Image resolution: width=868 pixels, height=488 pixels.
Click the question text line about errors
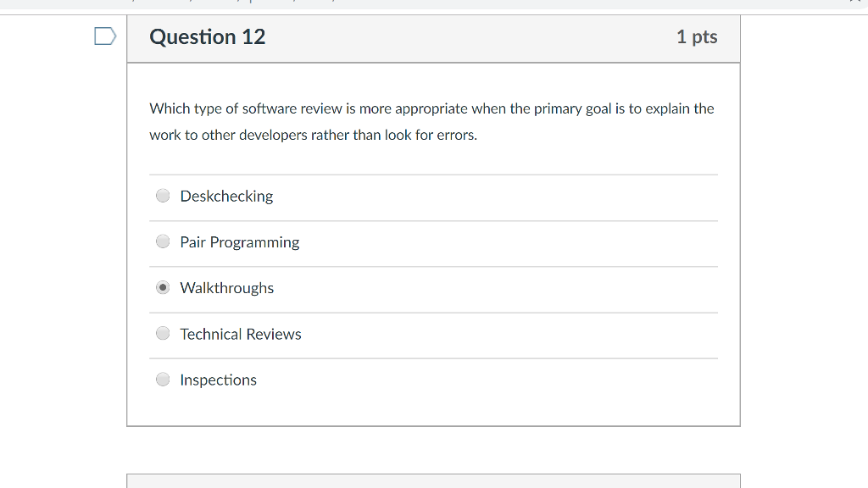point(314,135)
